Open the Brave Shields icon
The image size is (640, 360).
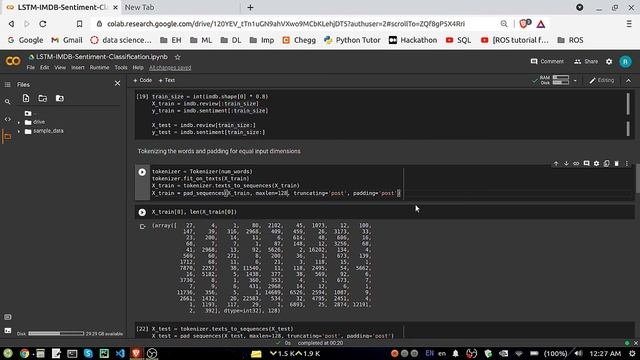pos(524,24)
